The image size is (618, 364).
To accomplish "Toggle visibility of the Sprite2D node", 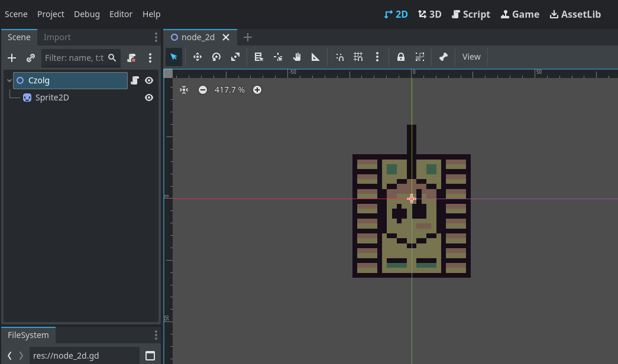I will (149, 97).
